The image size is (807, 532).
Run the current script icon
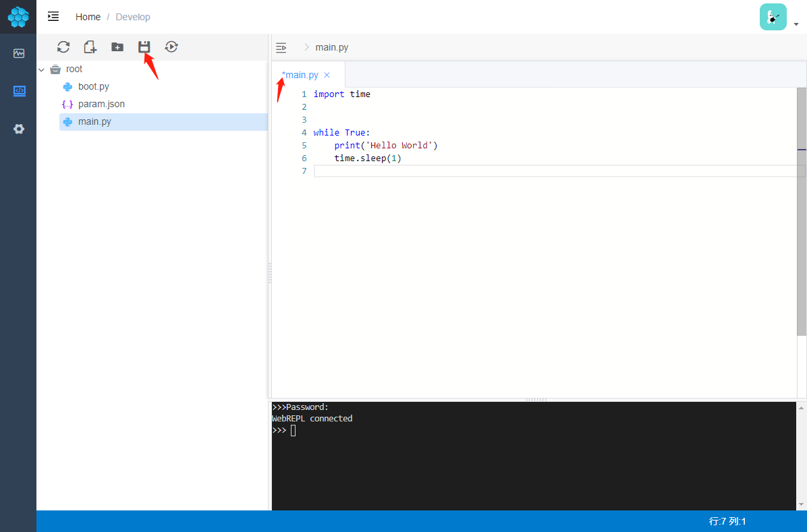point(171,47)
